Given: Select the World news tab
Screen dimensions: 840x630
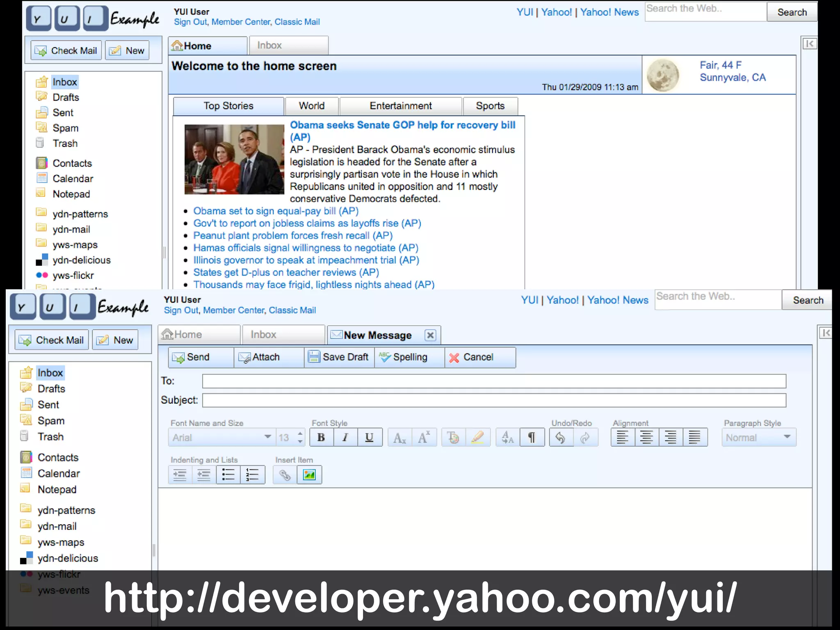Looking at the screenshot, I should pyautogui.click(x=312, y=106).
